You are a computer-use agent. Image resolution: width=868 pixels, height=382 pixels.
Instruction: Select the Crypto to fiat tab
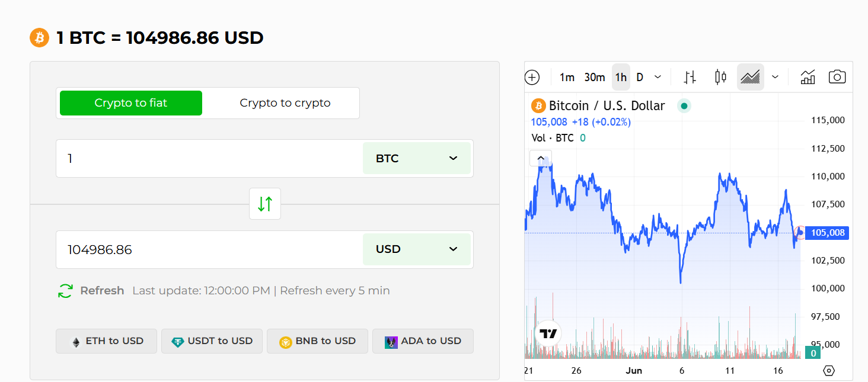(130, 102)
